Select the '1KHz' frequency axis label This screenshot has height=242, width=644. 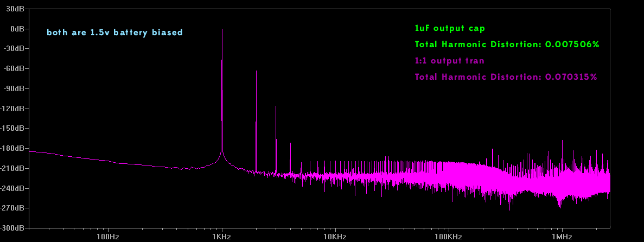click(x=222, y=237)
